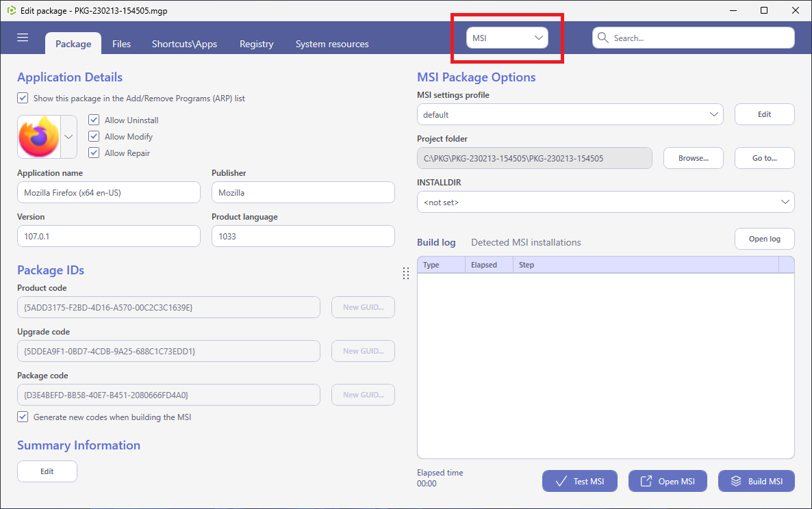This screenshot has width=812, height=509.
Task: Click the Browse... button
Action: (694, 158)
